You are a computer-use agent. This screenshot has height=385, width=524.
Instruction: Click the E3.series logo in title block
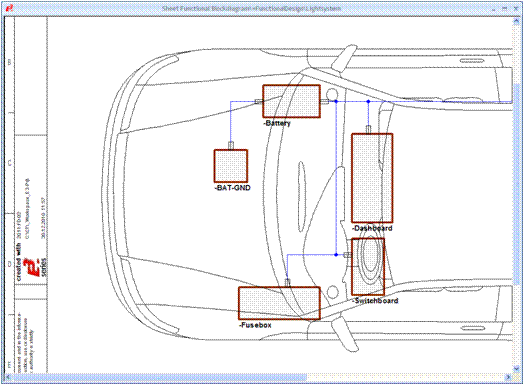tap(33, 267)
